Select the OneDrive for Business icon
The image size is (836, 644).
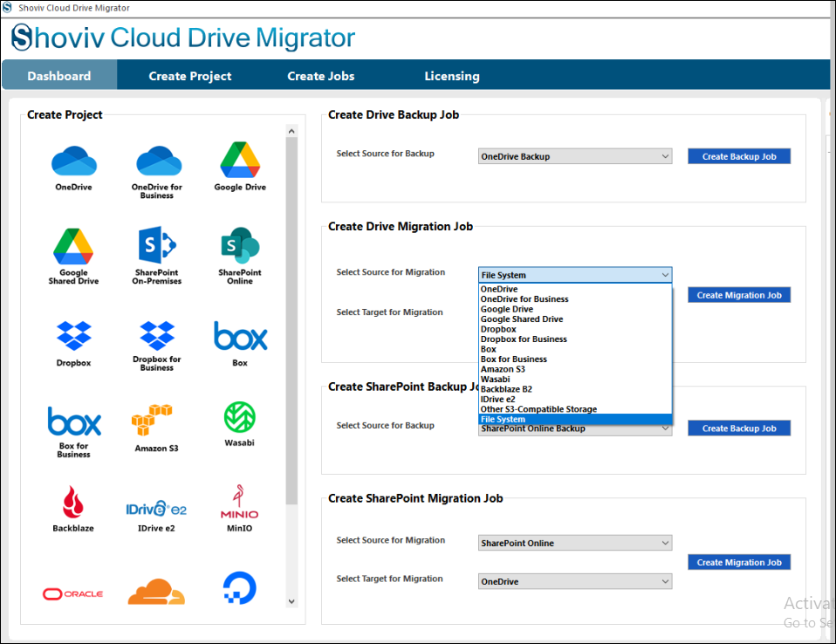click(158, 161)
